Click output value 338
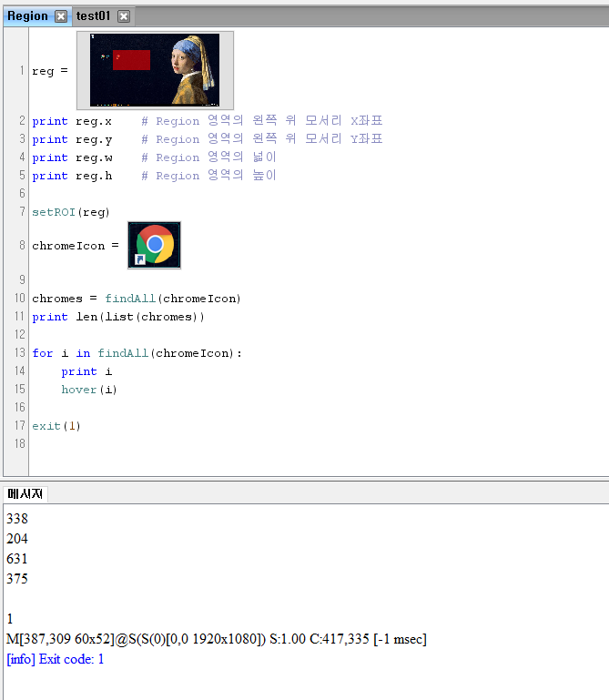 pyautogui.click(x=17, y=519)
